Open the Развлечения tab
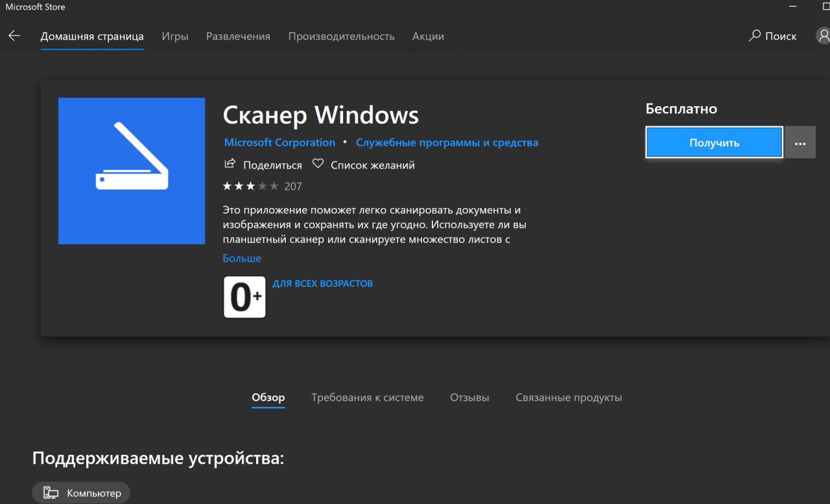This screenshot has width=830, height=504. [x=238, y=36]
